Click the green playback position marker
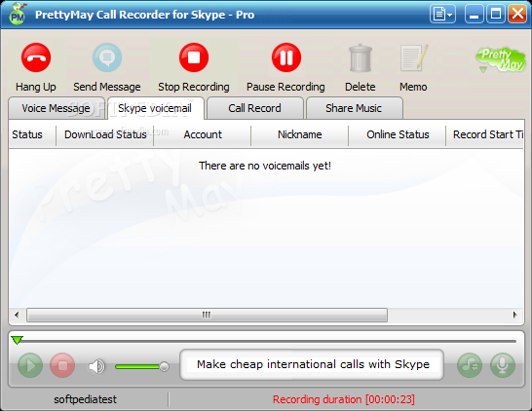 point(17,340)
